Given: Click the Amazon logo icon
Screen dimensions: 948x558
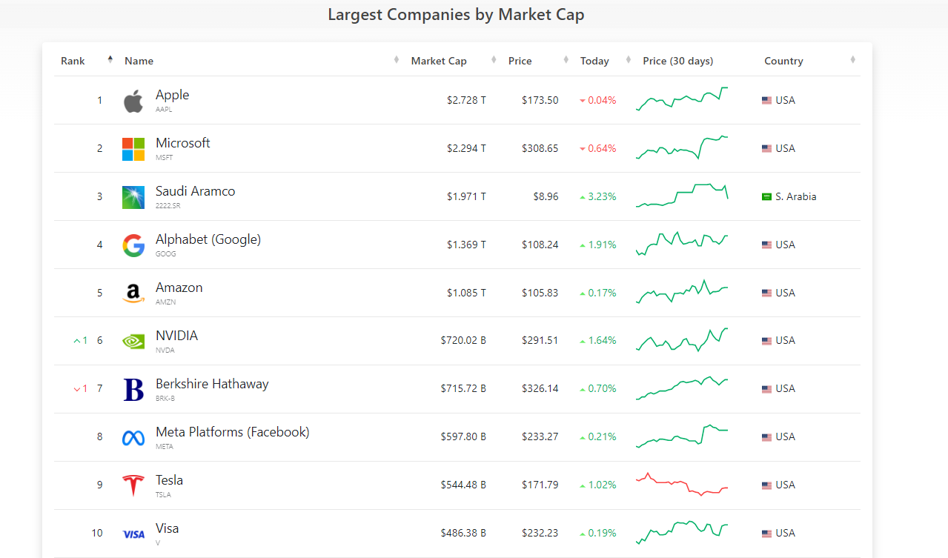Looking at the screenshot, I should coord(133,293).
